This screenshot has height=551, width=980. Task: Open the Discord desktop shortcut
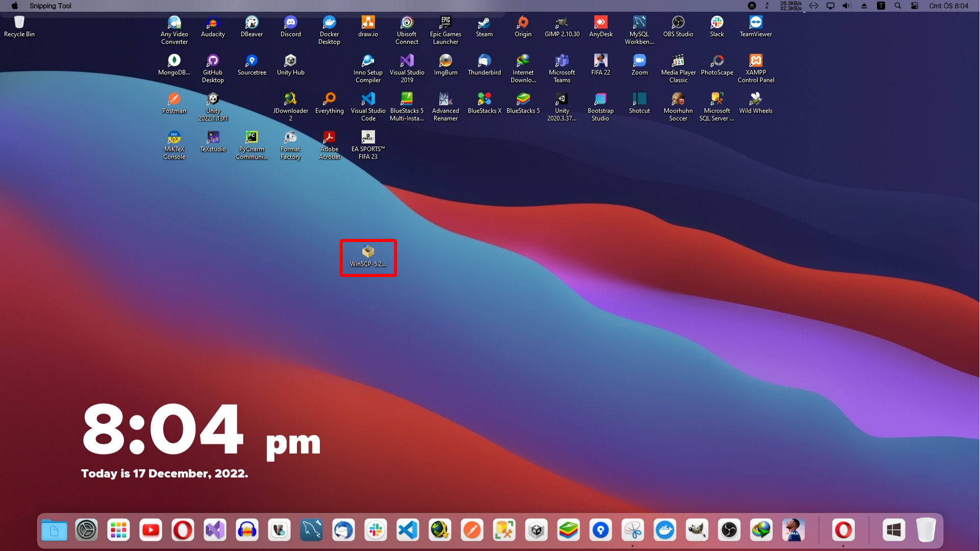(291, 27)
